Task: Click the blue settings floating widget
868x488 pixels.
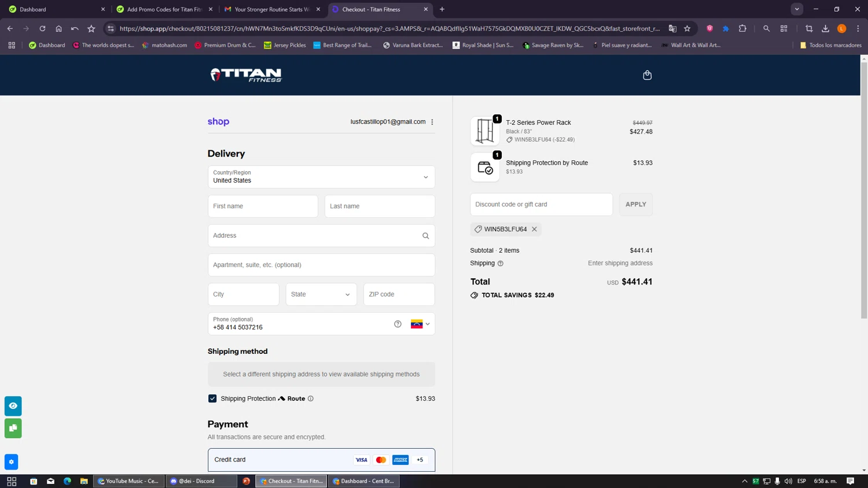Action: click(11, 462)
